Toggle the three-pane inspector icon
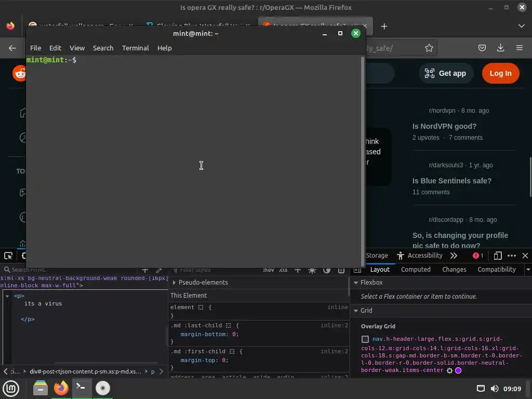Viewport: 532px width, 399px height. 357,270
